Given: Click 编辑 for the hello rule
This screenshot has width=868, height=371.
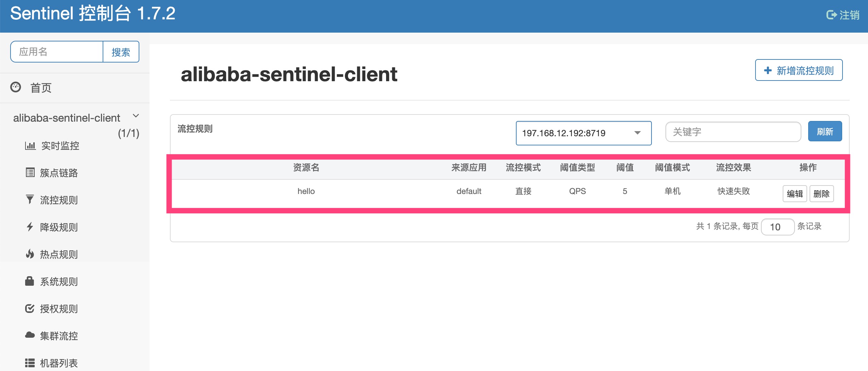Looking at the screenshot, I should pos(795,194).
